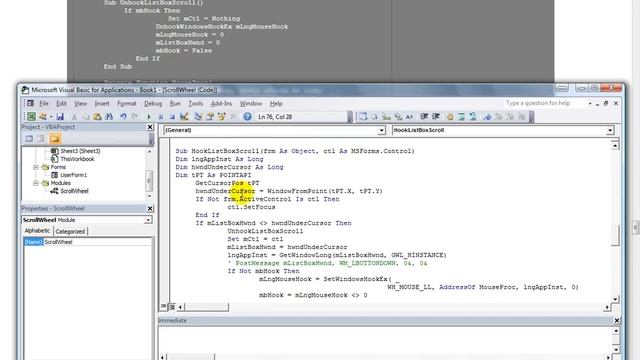Run the macro with the green play icon
Viewport: 640px width, 360px height.
point(149,117)
